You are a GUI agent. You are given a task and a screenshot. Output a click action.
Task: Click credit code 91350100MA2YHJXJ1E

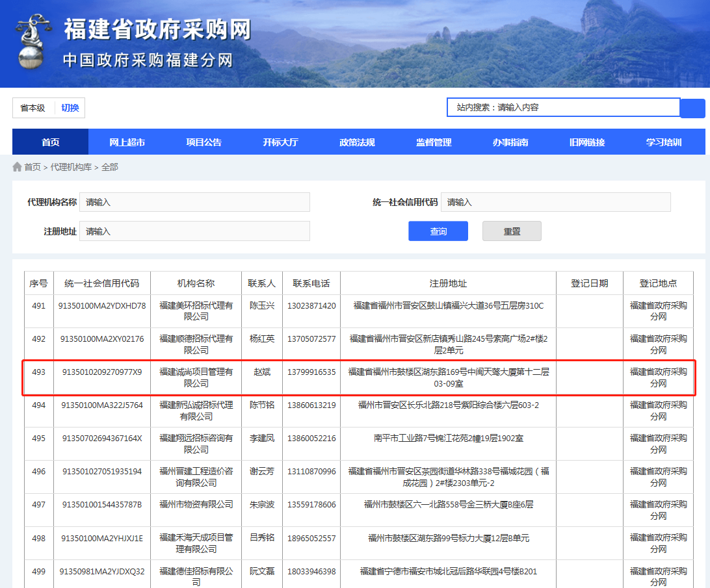[102, 538]
